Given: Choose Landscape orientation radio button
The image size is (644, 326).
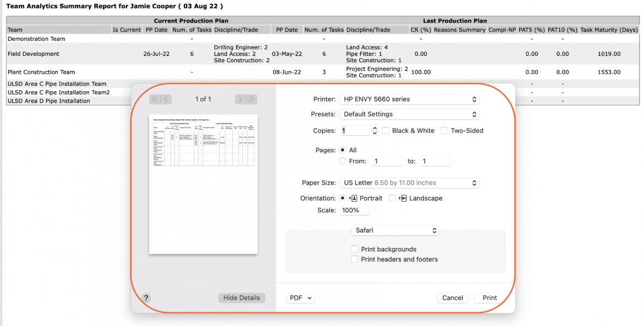Looking at the screenshot, I should click(x=392, y=198).
